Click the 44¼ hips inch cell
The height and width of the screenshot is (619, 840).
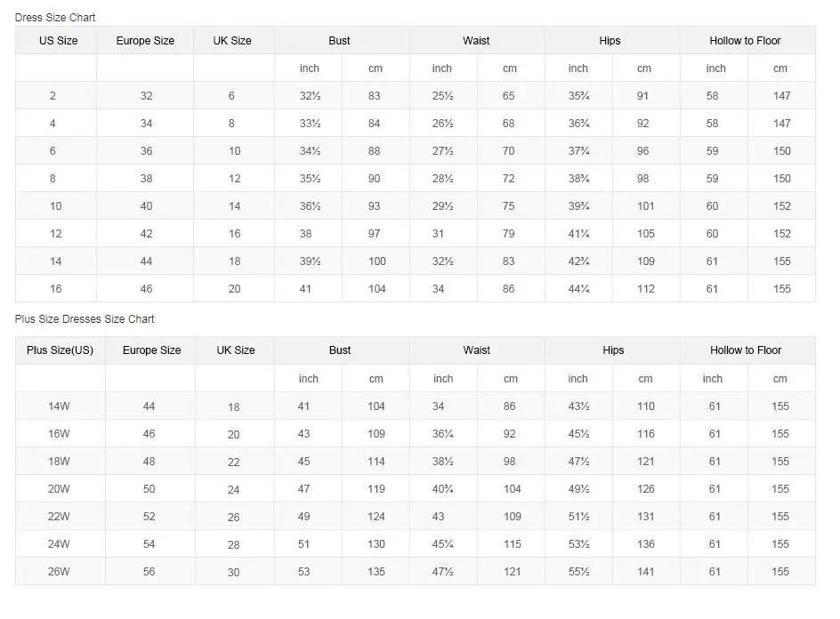point(579,289)
